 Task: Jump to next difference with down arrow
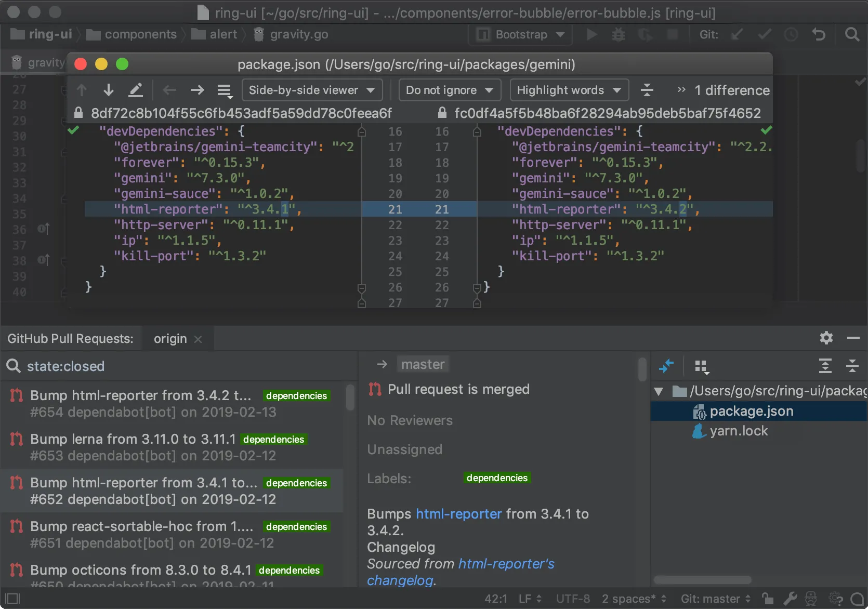pos(108,90)
